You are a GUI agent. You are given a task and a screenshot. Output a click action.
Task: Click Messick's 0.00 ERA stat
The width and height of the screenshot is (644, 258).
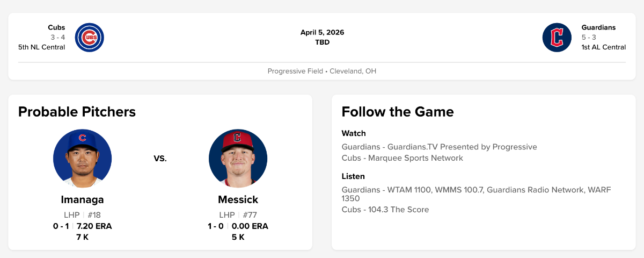250,226
